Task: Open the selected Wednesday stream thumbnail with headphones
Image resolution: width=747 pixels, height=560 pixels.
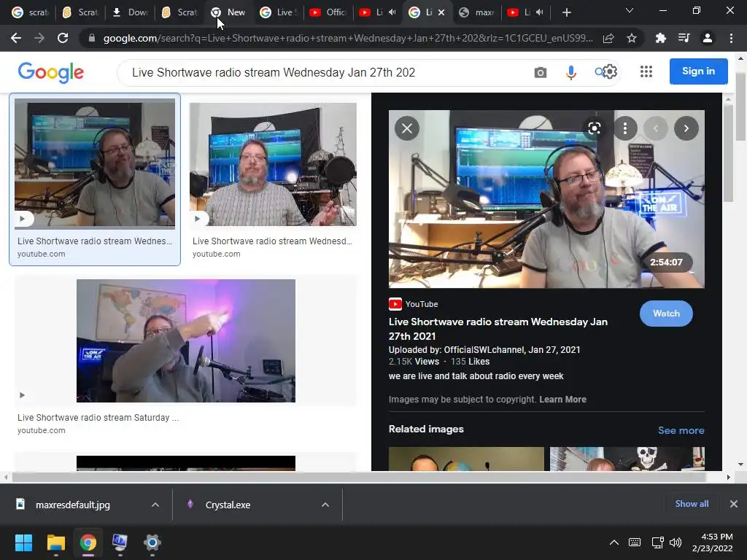Action: pyautogui.click(x=95, y=164)
